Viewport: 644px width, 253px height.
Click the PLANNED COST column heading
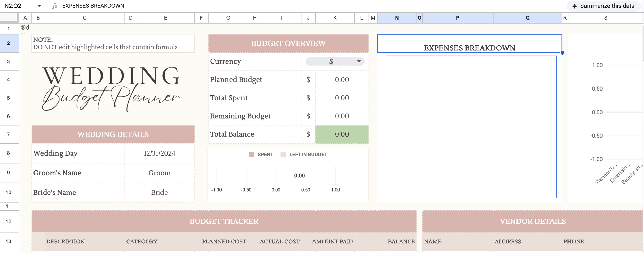[x=224, y=242]
